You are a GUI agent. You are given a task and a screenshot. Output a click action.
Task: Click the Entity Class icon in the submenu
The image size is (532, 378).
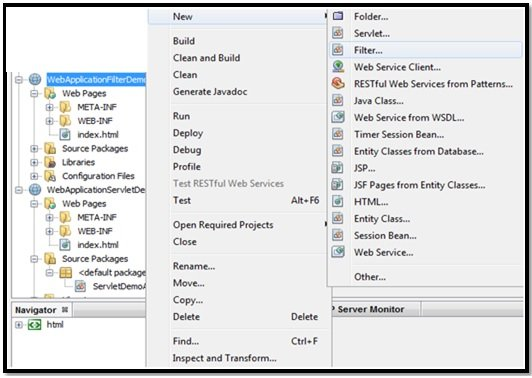point(338,218)
